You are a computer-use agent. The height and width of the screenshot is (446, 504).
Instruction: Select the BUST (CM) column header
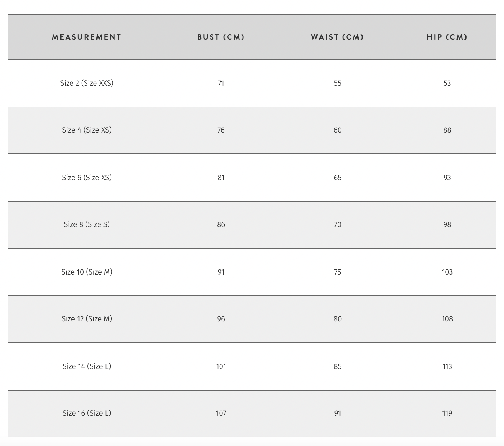coord(221,37)
